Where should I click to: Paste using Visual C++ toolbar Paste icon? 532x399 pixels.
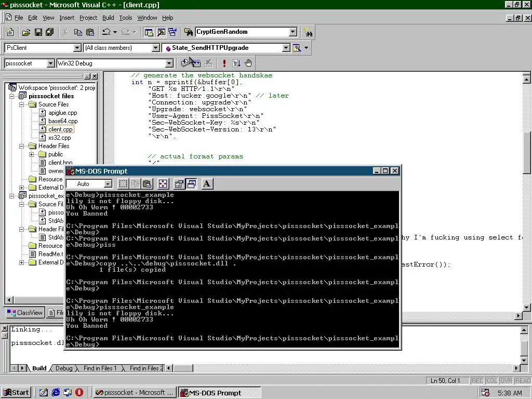point(90,32)
